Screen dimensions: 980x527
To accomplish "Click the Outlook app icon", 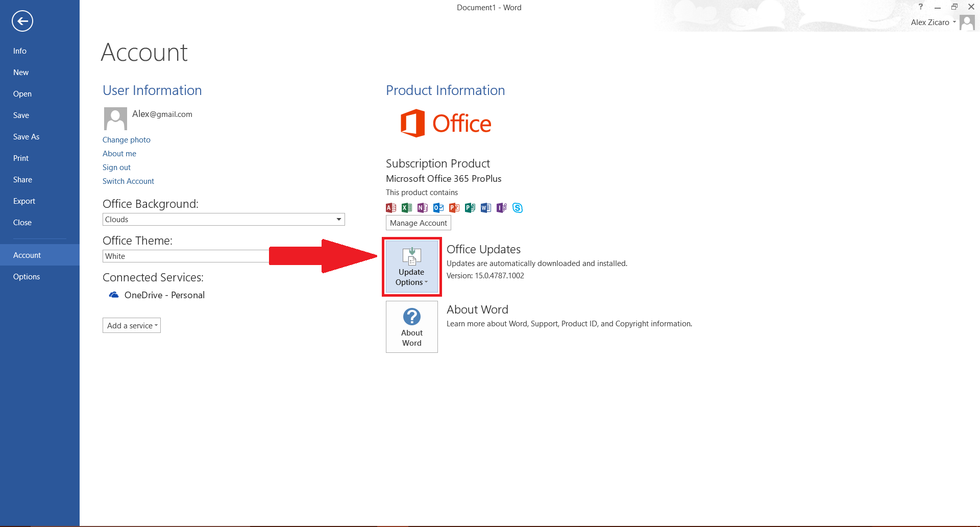I will tap(438, 208).
